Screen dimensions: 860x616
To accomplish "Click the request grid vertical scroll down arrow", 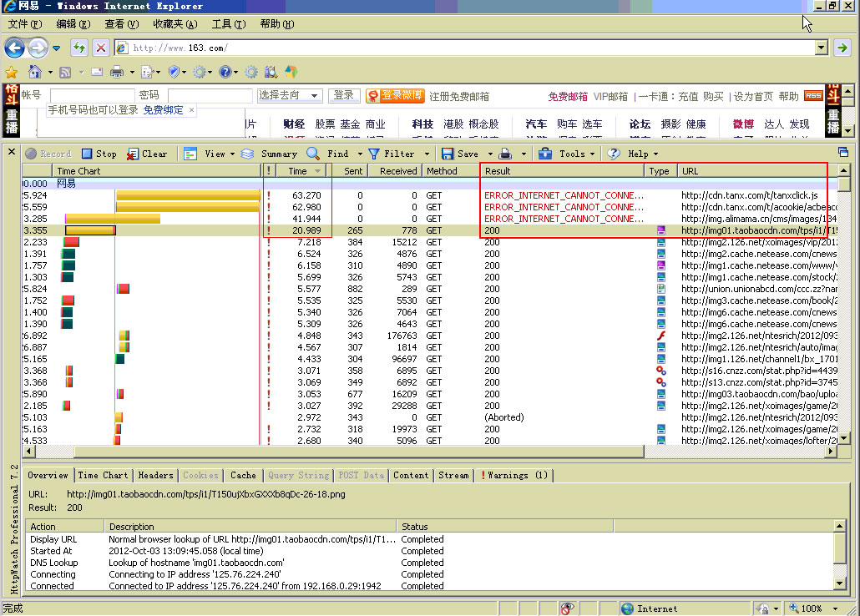I will pyautogui.click(x=843, y=438).
